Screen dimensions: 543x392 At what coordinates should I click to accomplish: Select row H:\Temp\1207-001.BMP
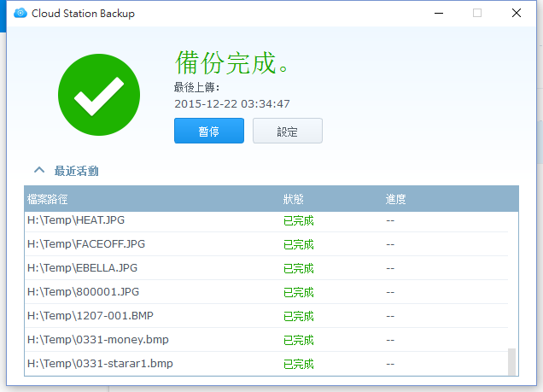pos(266,316)
